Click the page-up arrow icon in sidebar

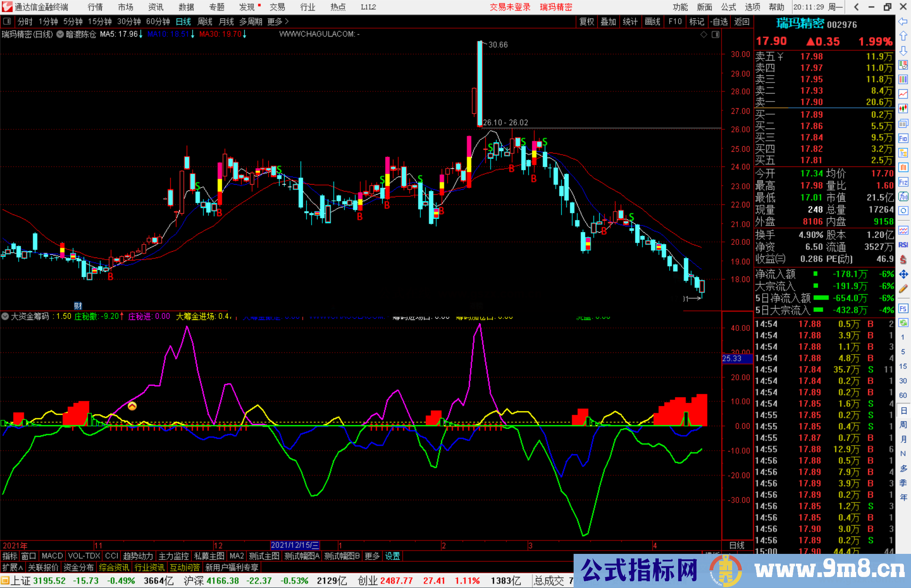[903, 35]
